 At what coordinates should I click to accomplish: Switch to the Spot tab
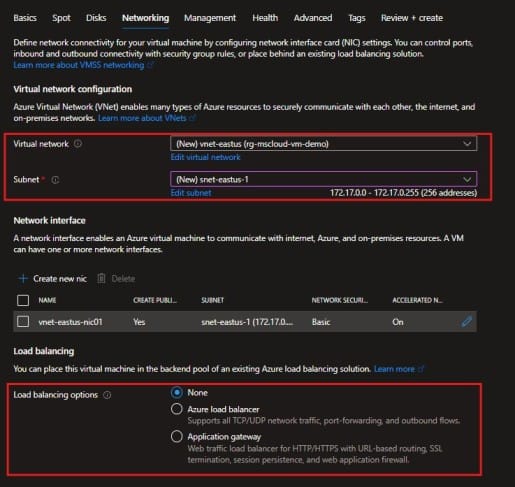[x=61, y=18]
